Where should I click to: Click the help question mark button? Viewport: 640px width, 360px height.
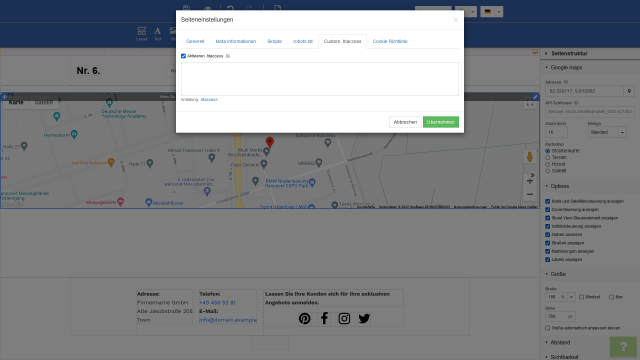click(623, 347)
